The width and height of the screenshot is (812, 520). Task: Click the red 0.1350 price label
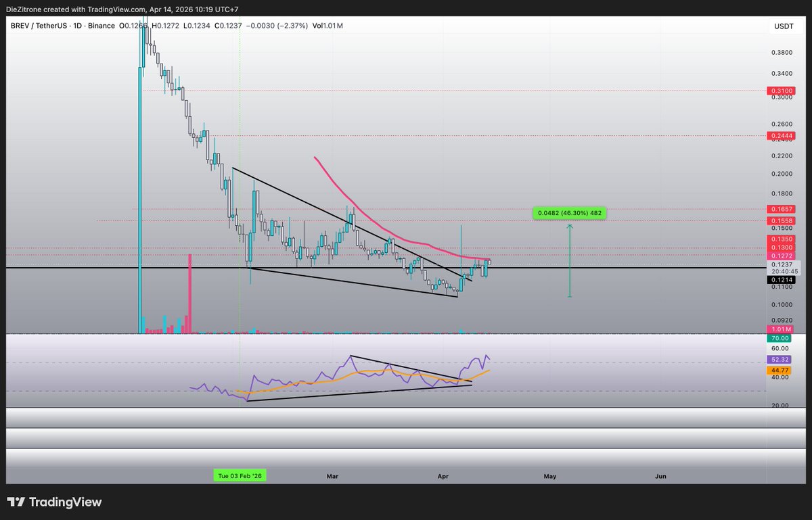tap(780, 239)
